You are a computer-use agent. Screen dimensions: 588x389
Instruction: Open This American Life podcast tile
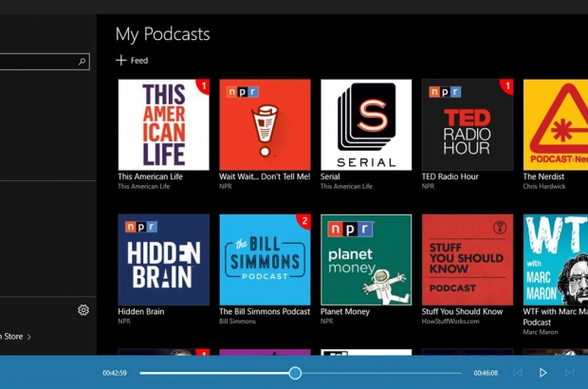(x=163, y=124)
